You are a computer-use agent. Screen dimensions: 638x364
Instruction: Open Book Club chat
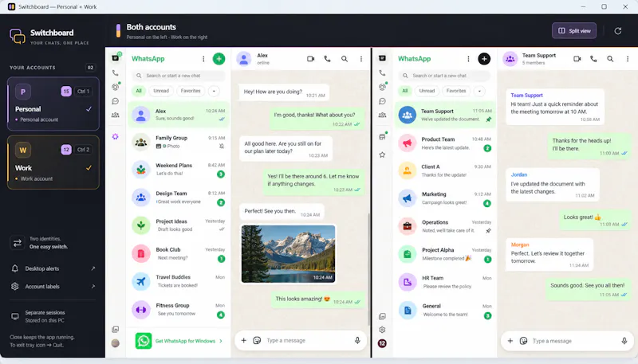[x=179, y=253]
